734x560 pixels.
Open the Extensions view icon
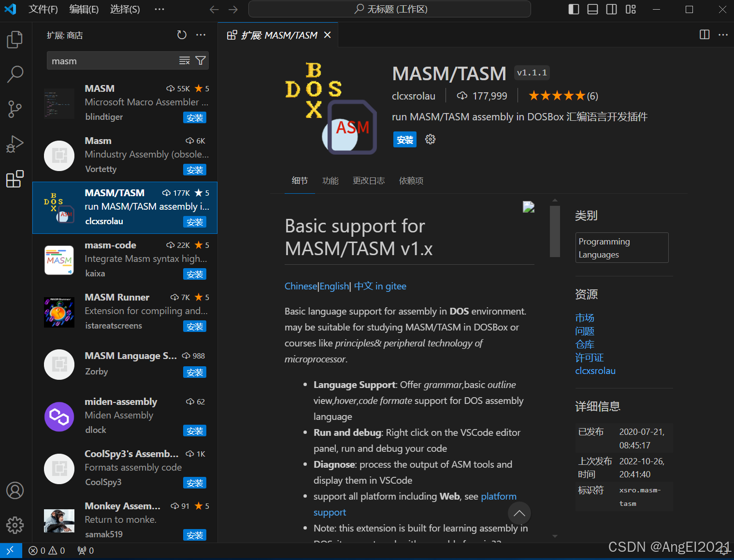pyautogui.click(x=15, y=179)
